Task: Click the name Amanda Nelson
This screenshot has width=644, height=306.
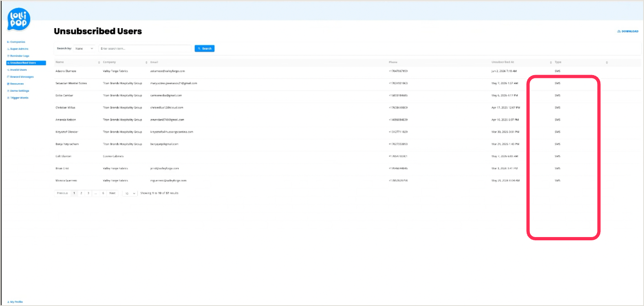Action: coord(66,120)
